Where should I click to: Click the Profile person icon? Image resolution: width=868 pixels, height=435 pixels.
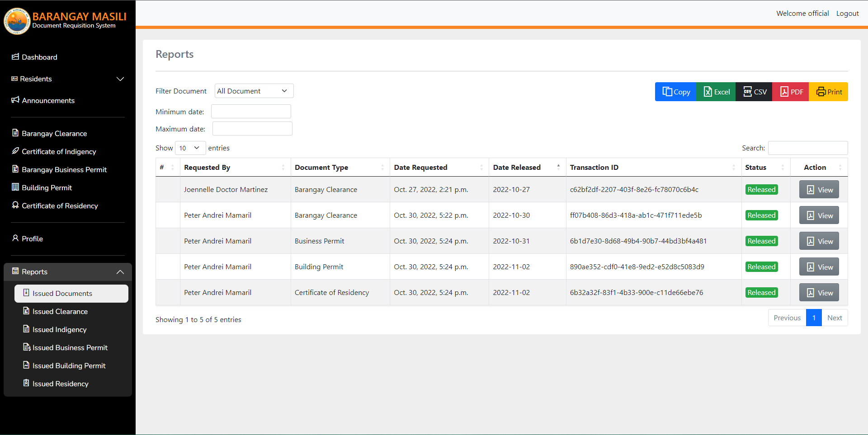15,239
